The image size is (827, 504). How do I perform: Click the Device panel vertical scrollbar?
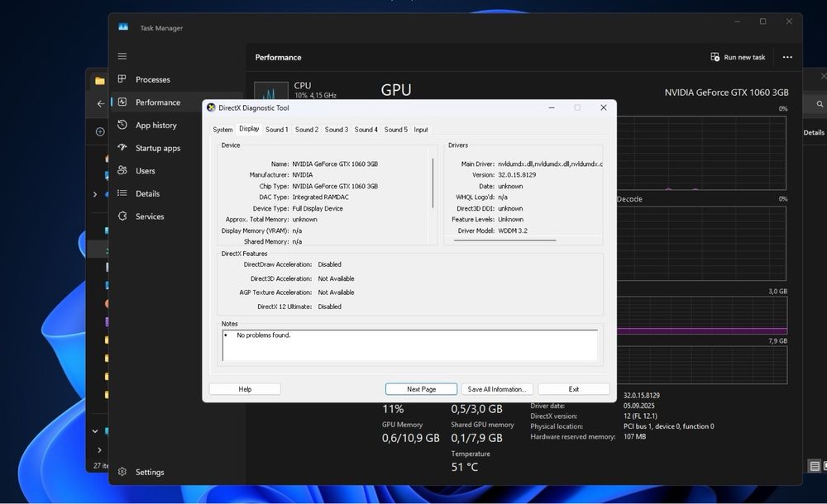point(433,183)
